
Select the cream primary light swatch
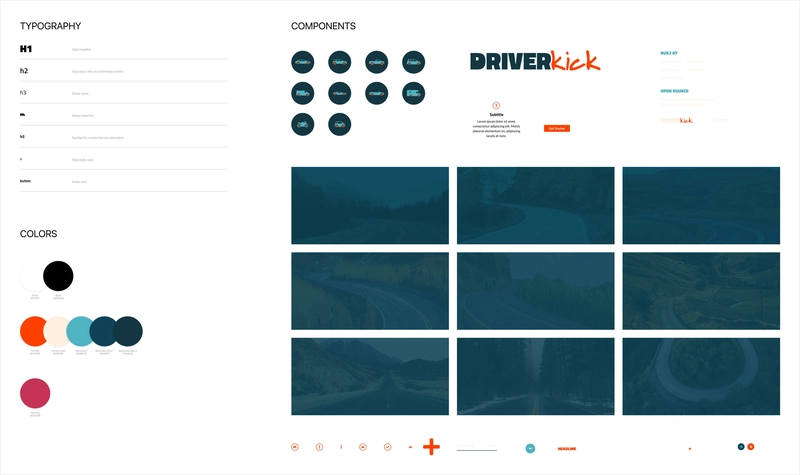click(57, 331)
